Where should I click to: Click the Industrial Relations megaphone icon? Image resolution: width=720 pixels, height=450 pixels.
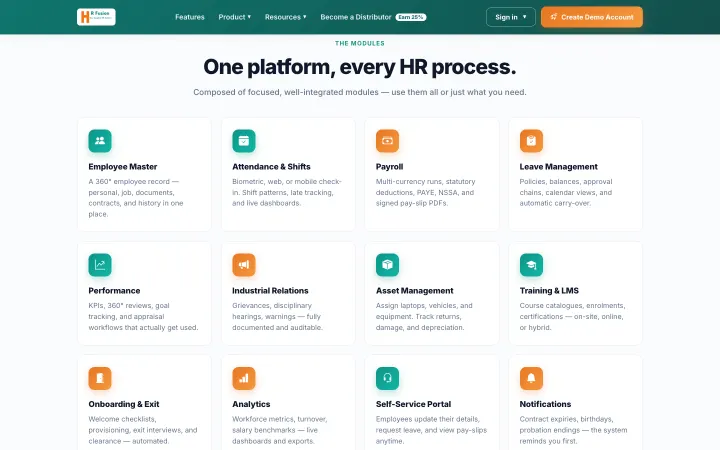(244, 265)
